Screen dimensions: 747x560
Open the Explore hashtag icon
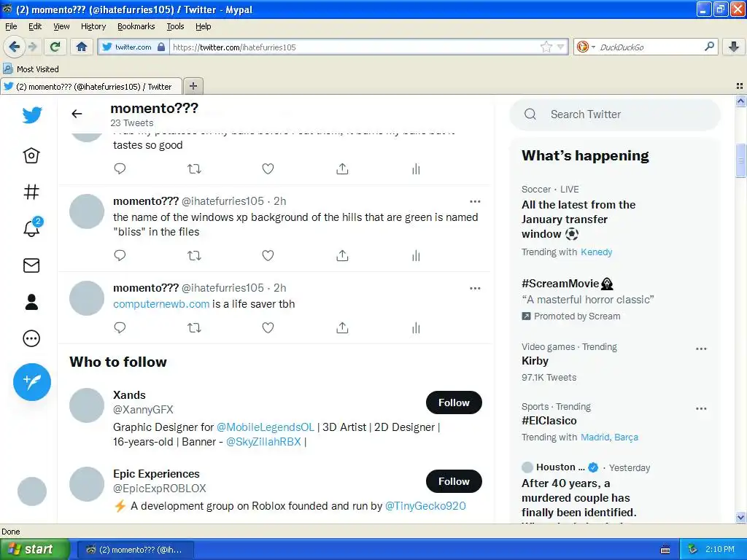pyautogui.click(x=31, y=192)
